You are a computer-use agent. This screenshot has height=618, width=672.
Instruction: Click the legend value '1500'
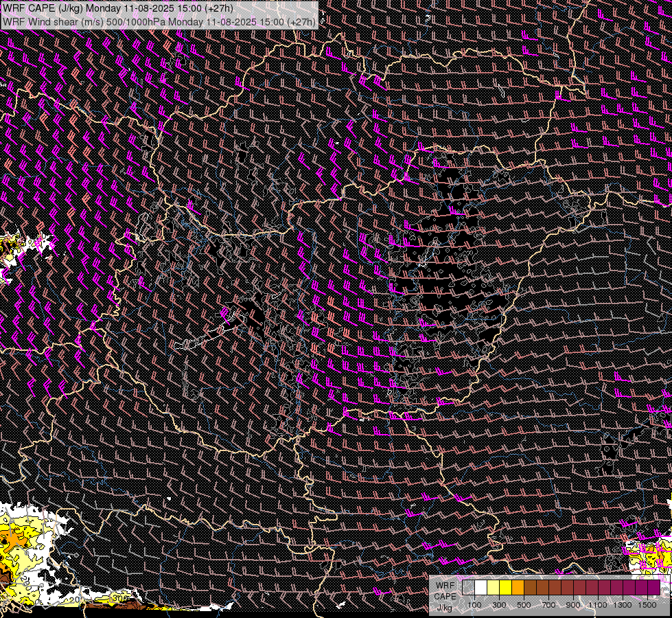pos(647,605)
